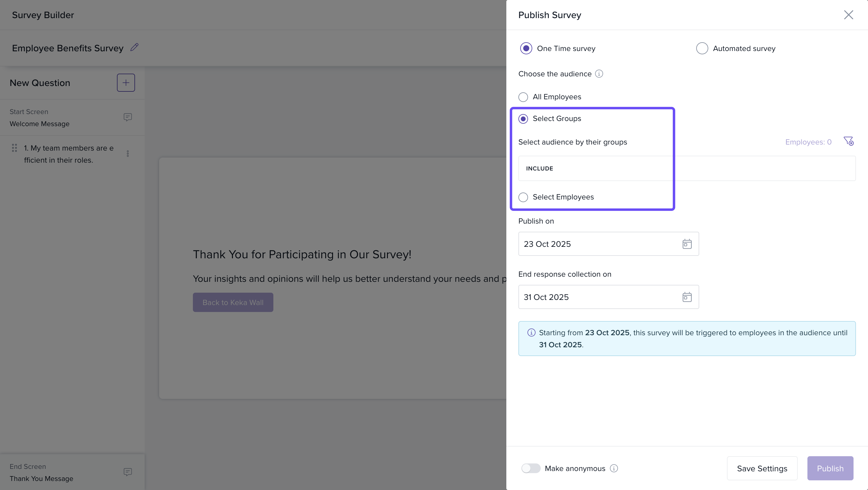This screenshot has height=490, width=868.
Task: Choose All Employees audience option
Action: (x=523, y=97)
